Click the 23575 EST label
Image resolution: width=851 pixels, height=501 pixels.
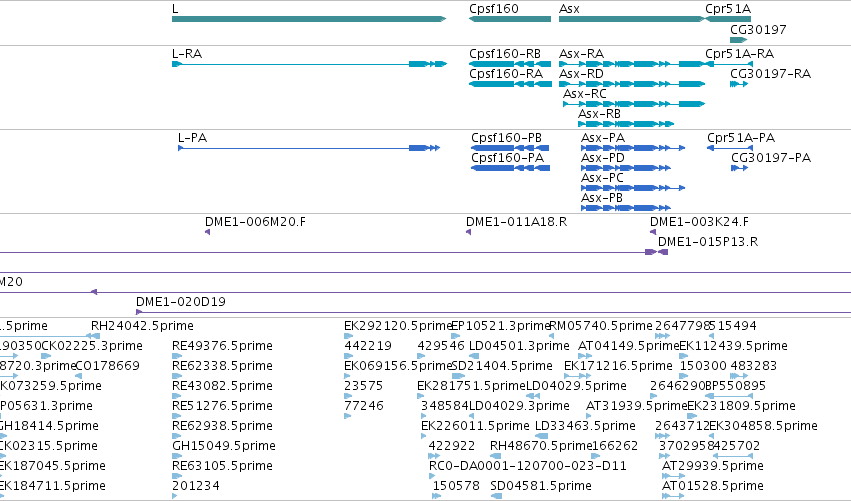click(363, 386)
